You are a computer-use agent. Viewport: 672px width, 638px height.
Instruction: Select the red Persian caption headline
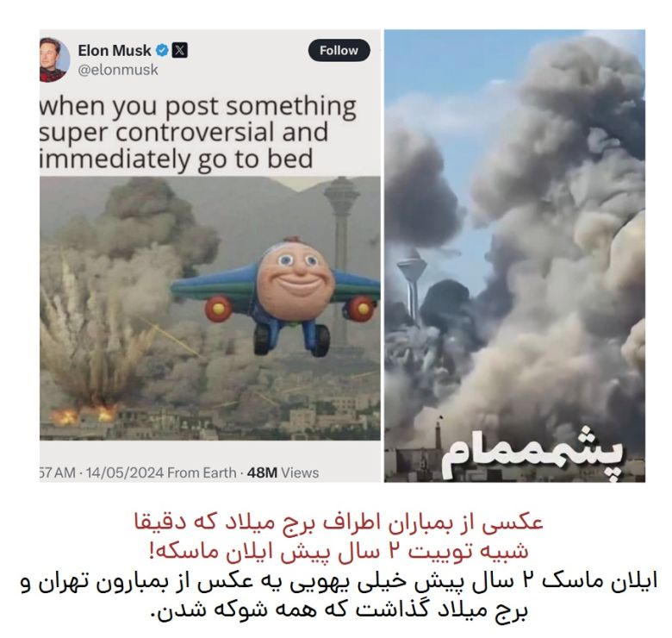pos(339,537)
